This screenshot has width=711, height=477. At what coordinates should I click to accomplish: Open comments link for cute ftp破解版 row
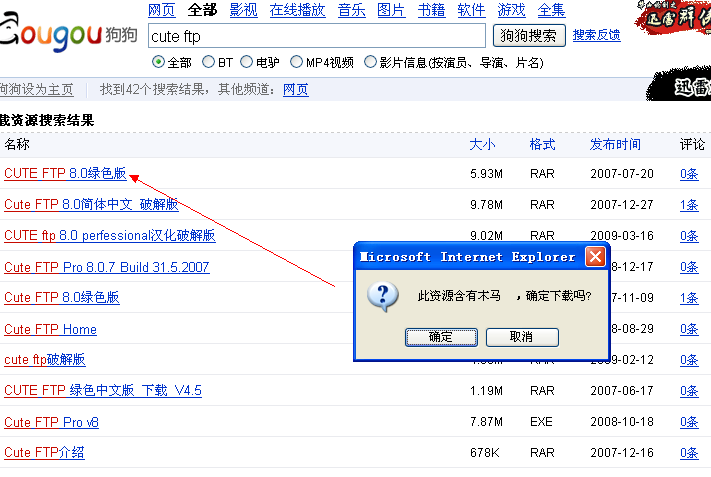tap(689, 360)
